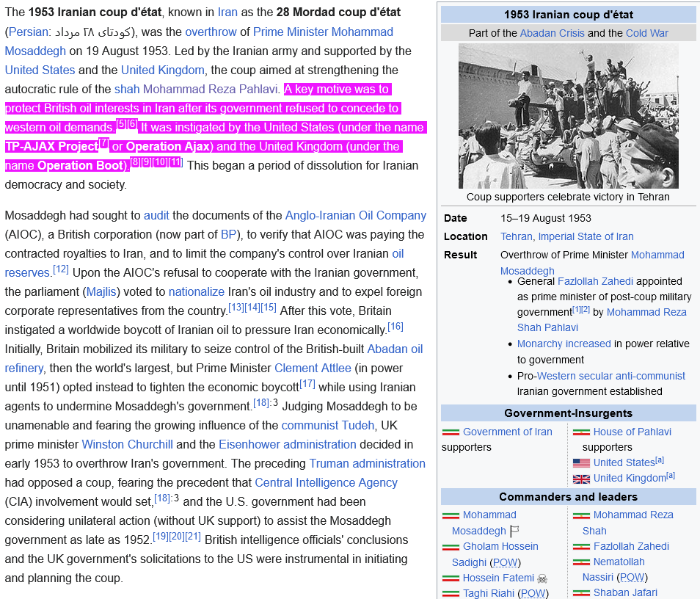This screenshot has width=700, height=599.
Task: Follow the United Kingdom link in intro
Action: point(162,70)
